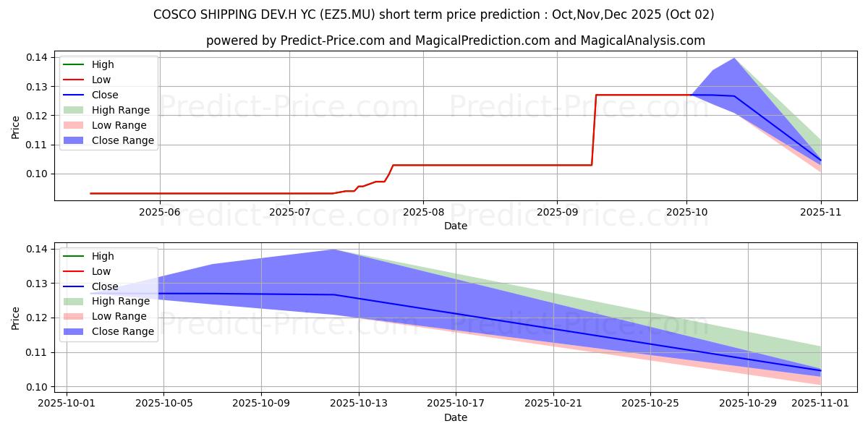The height and width of the screenshot is (434, 868).
Task: Click the 0.10 price tick on bottom chart
Action: (38, 387)
